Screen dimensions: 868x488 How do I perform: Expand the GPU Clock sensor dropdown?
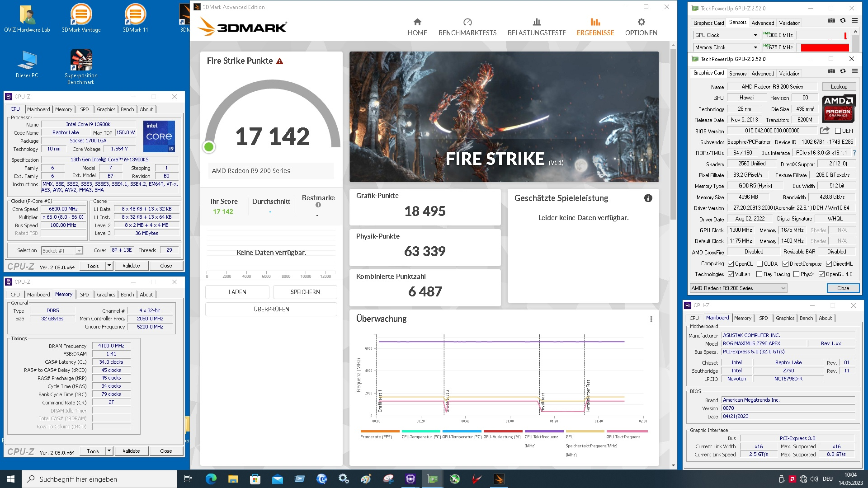[x=755, y=35]
